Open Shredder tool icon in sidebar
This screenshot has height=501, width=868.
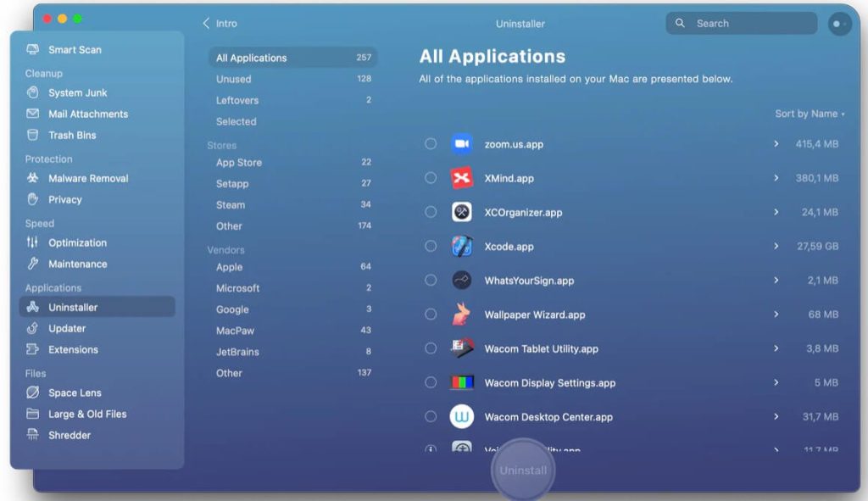pyautogui.click(x=33, y=436)
